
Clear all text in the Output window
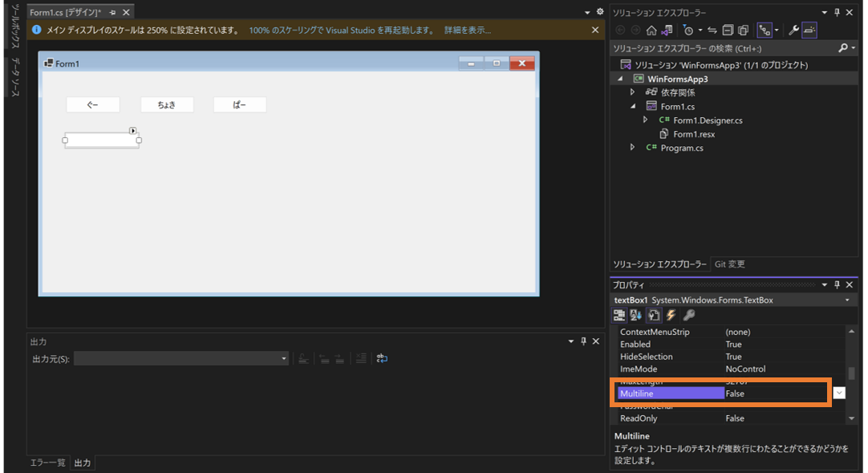[x=361, y=359]
